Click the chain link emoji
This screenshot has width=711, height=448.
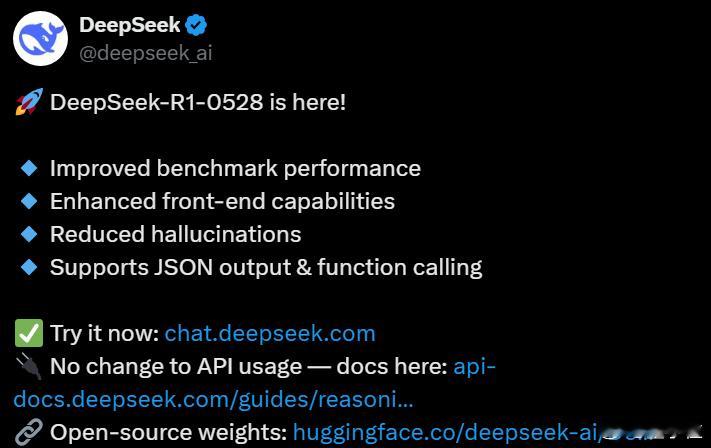pyautogui.click(x=28, y=432)
